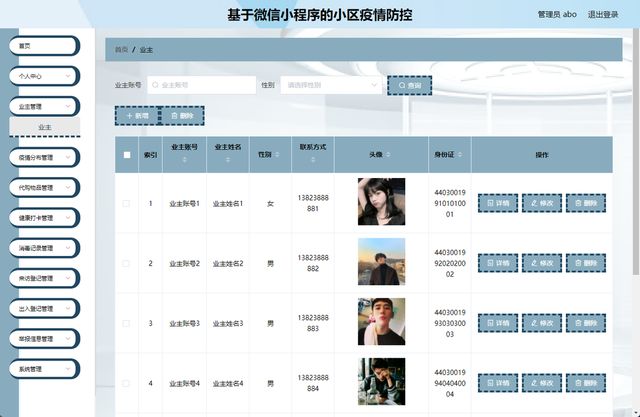Click the 操作 column header

(x=542, y=155)
